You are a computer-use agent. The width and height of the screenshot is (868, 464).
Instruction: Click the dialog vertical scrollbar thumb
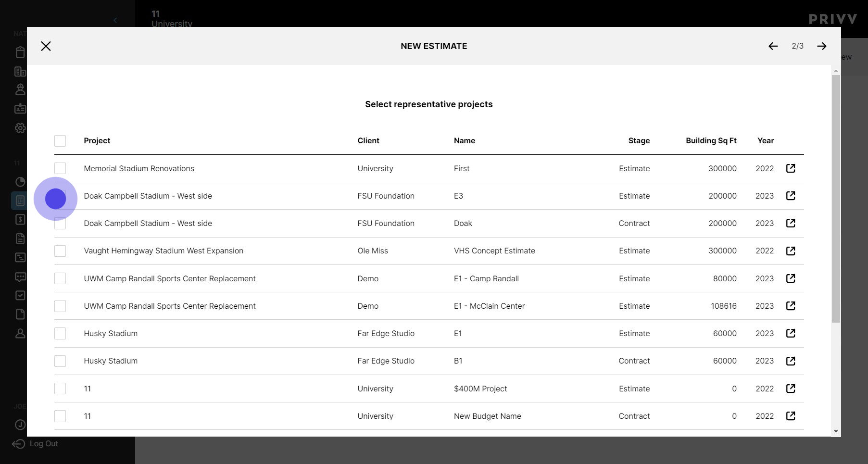836,199
